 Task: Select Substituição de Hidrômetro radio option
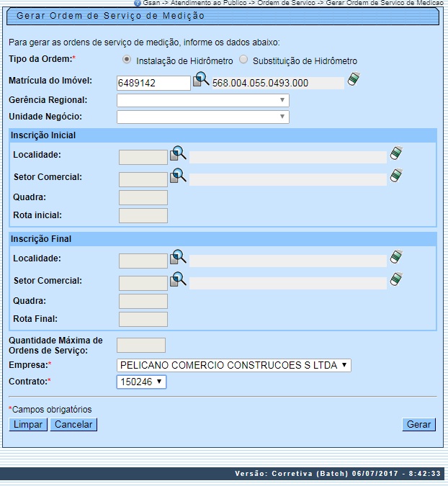pyautogui.click(x=243, y=59)
